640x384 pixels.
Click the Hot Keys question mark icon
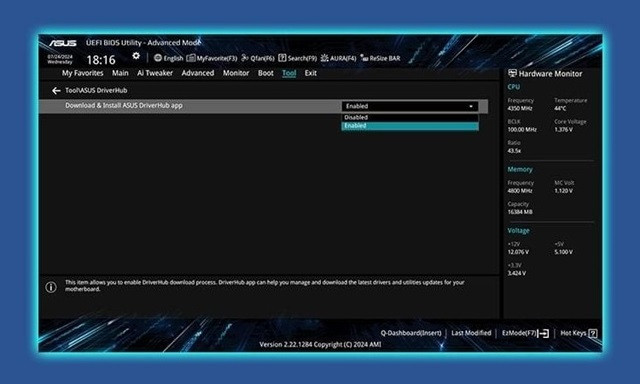[x=593, y=333]
